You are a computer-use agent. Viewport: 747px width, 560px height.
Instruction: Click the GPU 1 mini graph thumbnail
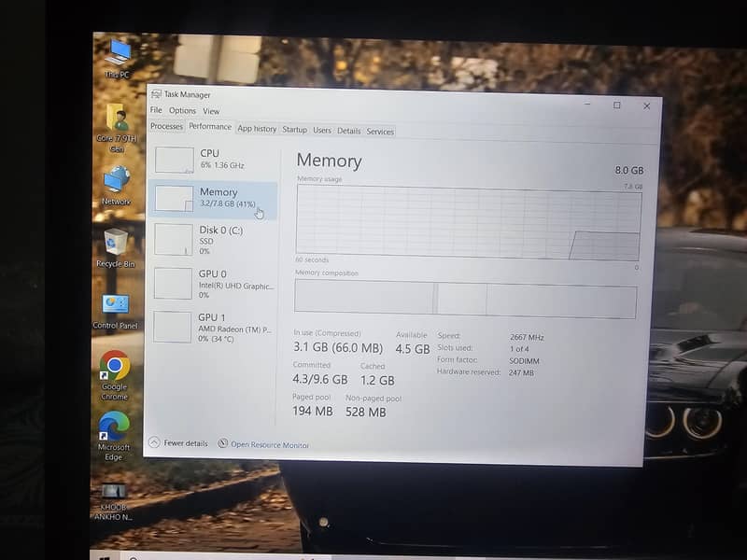pyautogui.click(x=173, y=328)
